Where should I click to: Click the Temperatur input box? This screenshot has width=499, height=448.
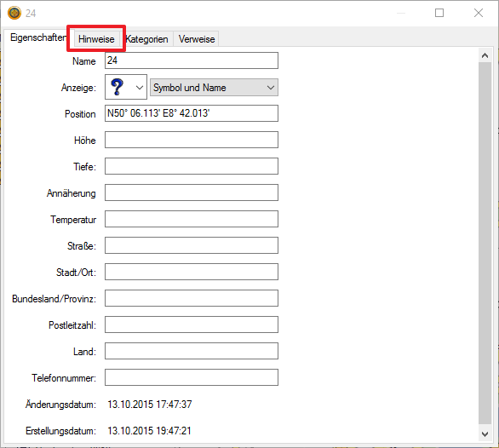192,219
